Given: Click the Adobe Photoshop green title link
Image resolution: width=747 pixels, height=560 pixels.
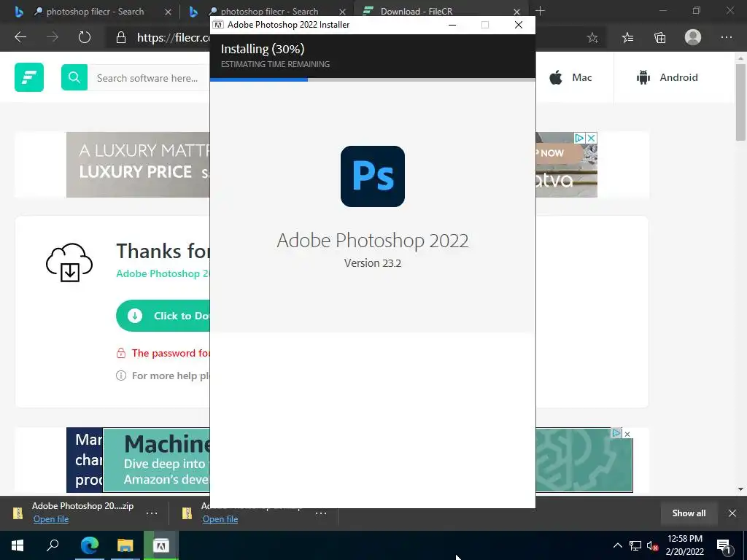Looking at the screenshot, I should (163, 273).
